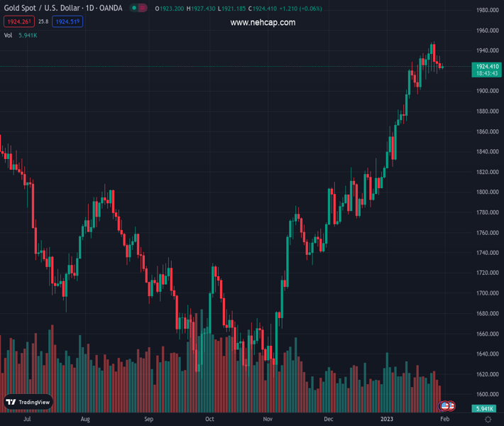Screen dimensions: 504x426
Task: Click the Vol volume indicator label
Action: tap(9, 35)
